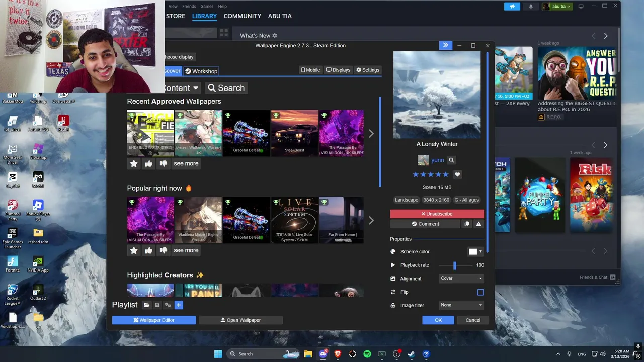Screen dimensions: 644x362
Task: Click the search icon next to author yunn
Action: tap(451, 160)
